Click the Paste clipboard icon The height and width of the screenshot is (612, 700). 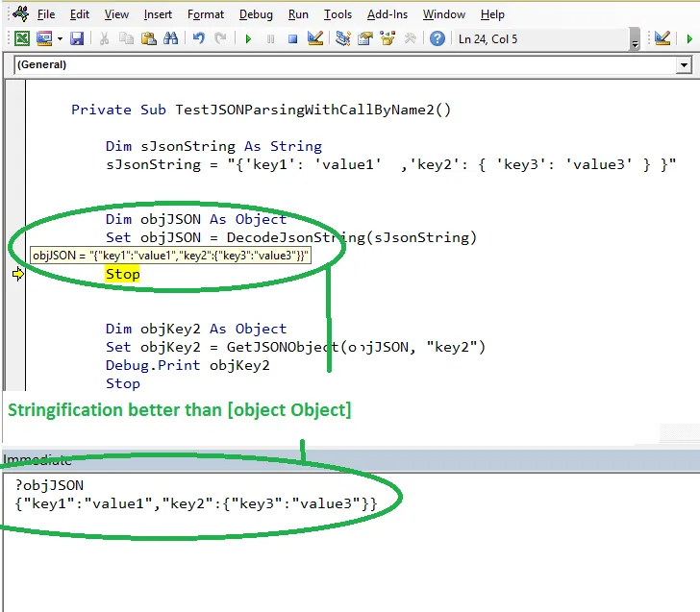(x=149, y=38)
